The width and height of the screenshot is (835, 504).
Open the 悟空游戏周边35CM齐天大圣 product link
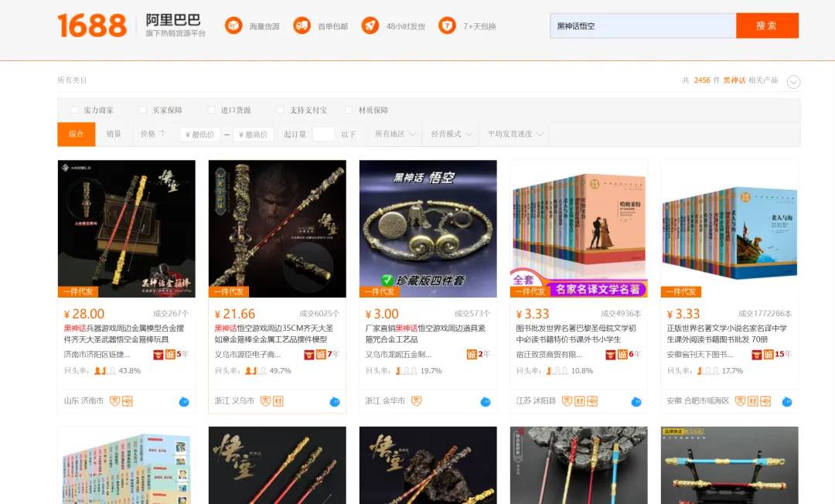click(x=274, y=334)
